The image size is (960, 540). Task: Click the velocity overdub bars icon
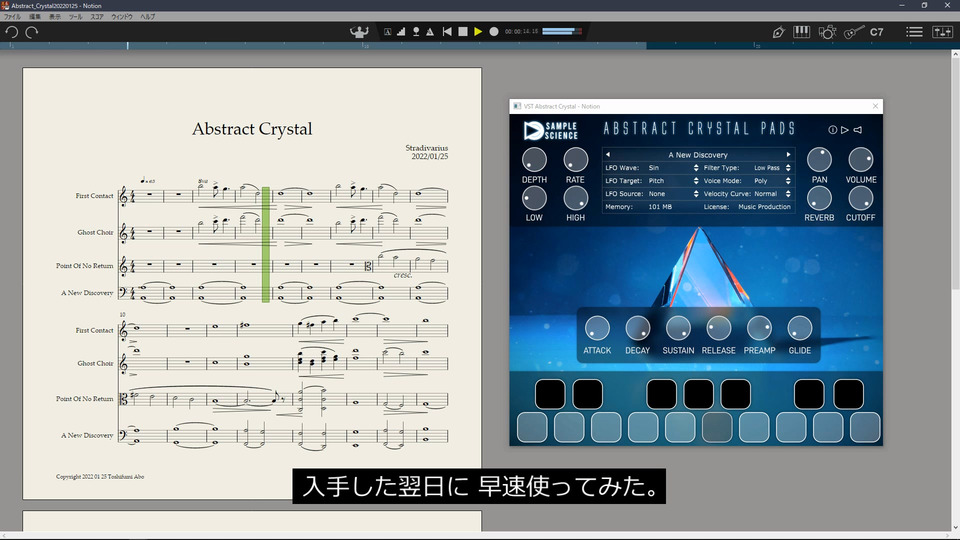click(401, 32)
